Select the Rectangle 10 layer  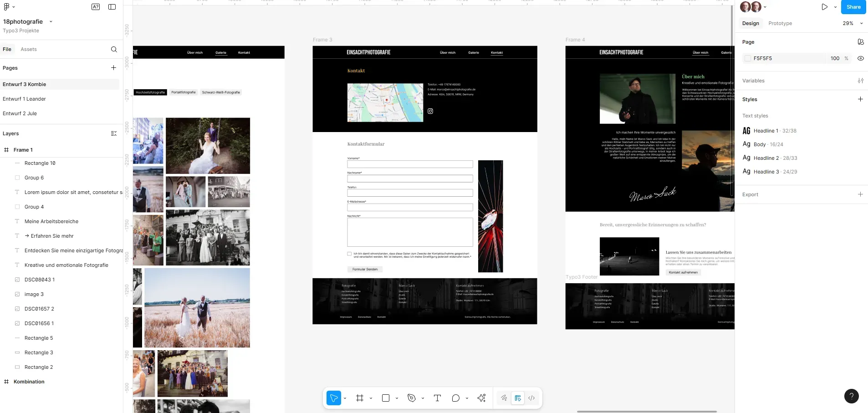(40, 163)
